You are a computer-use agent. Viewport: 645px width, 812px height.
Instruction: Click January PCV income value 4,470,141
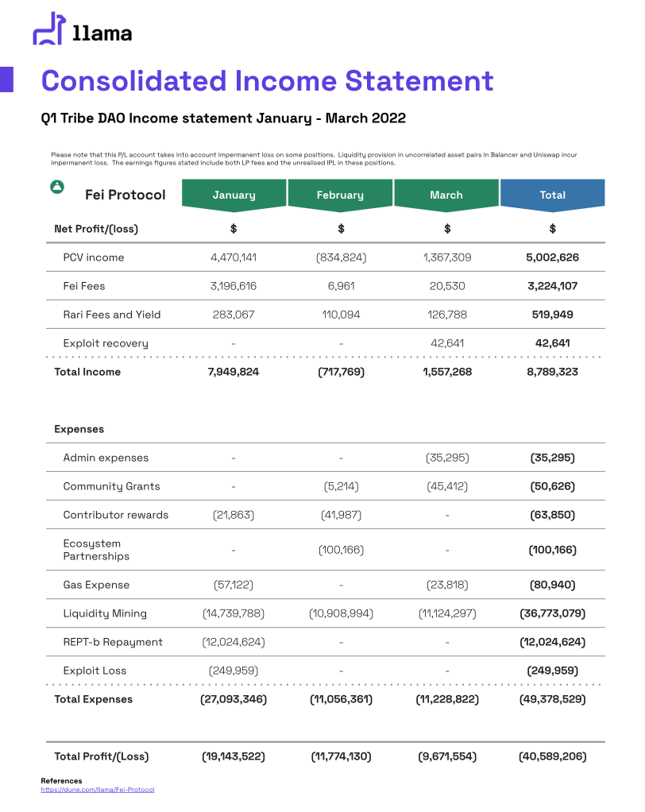coord(234,257)
